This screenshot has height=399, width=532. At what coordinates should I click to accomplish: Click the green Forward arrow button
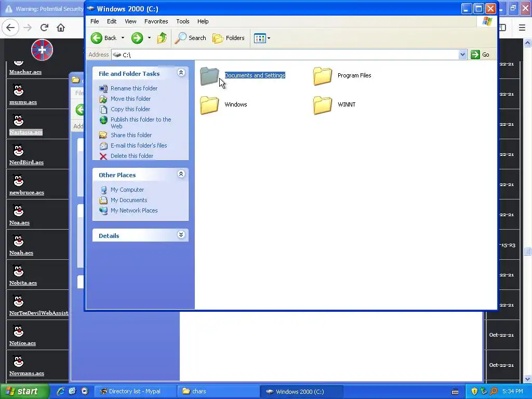point(137,38)
